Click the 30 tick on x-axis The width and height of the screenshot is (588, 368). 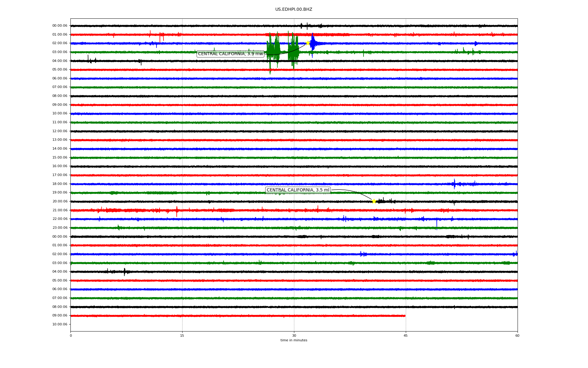tap(294, 335)
